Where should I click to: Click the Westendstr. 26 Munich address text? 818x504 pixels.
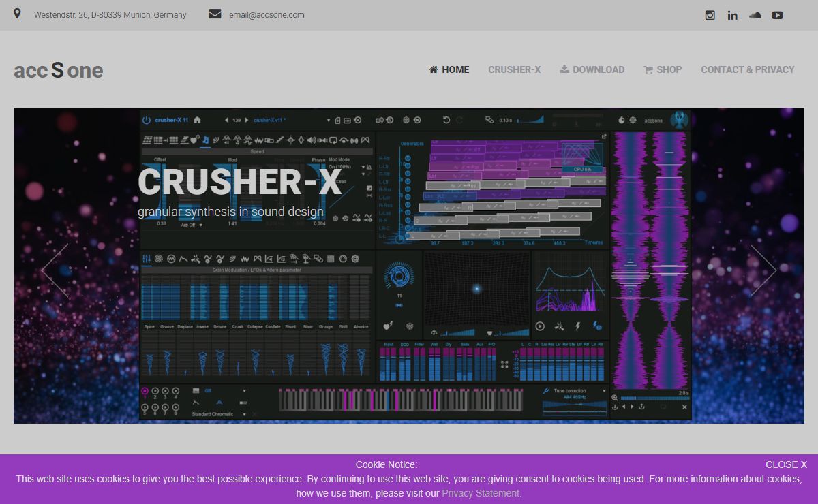(110, 15)
